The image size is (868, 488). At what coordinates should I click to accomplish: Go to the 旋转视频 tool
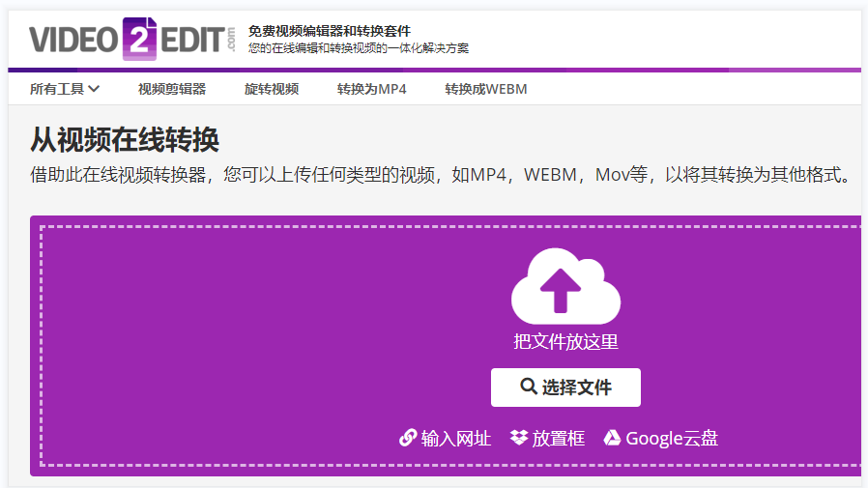tap(272, 89)
